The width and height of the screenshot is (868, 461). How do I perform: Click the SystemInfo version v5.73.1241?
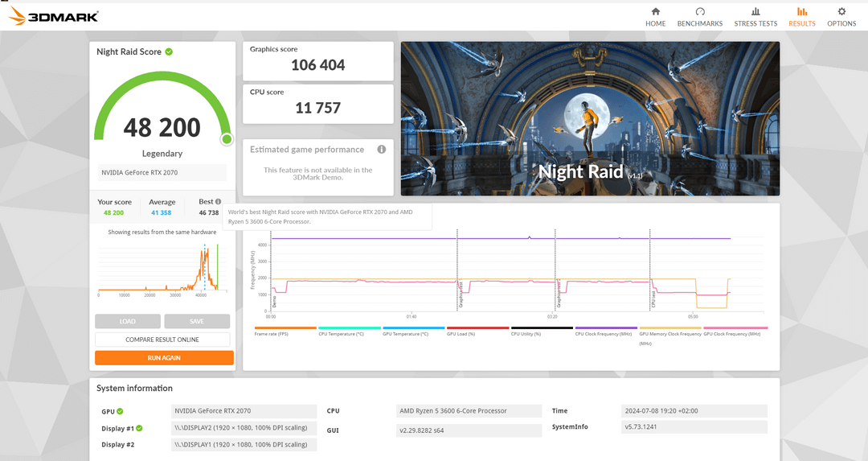click(x=694, y=426)
